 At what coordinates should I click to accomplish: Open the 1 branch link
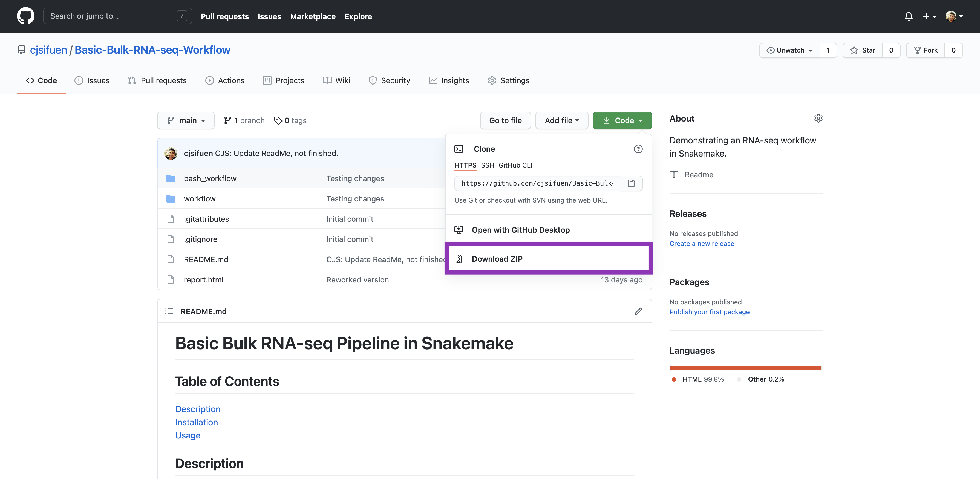pyautogui.click(x=244, y=120)
